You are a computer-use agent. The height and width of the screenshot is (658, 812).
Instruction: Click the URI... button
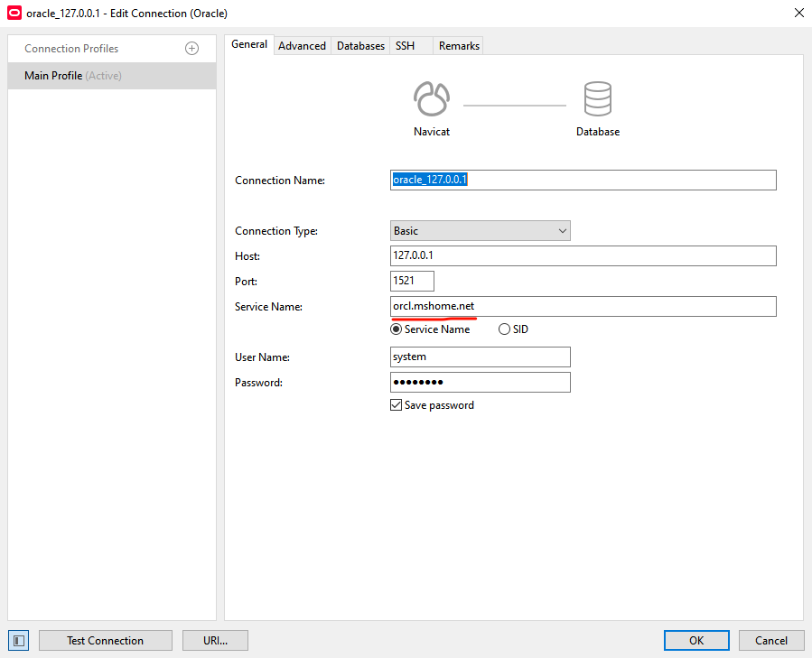(216, 640)
